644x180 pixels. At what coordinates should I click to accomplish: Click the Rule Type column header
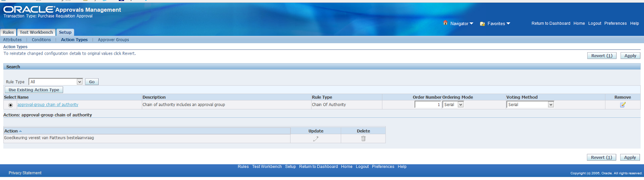tap(322, 97)
